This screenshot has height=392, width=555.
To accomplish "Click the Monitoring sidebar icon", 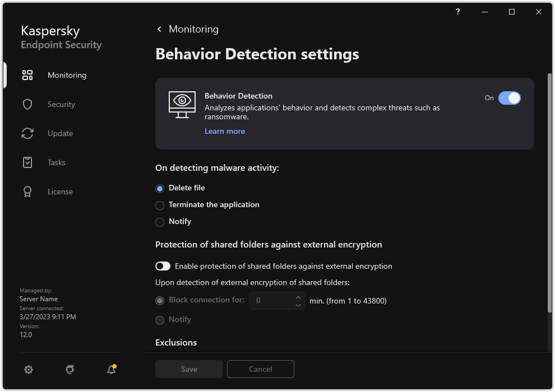I will pyautogui.click(x=27, y=75).
